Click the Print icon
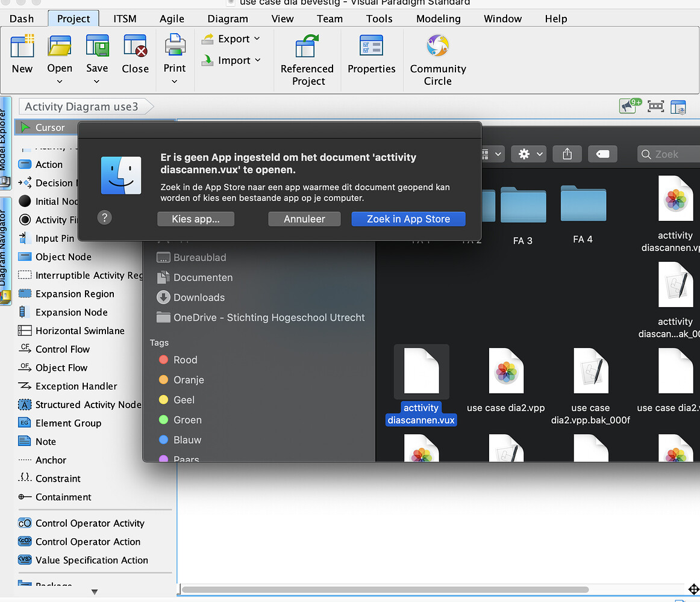 tap(175, 45)
